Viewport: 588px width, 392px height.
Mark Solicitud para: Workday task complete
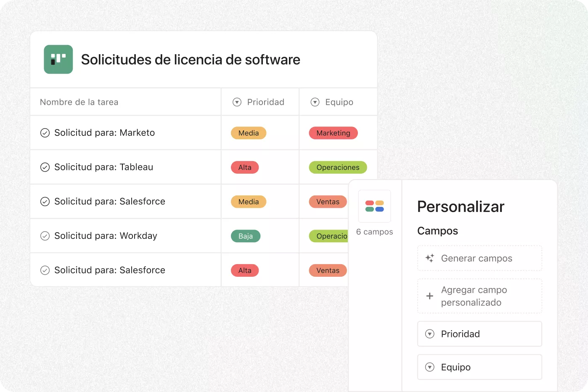[x=45, y=236]
